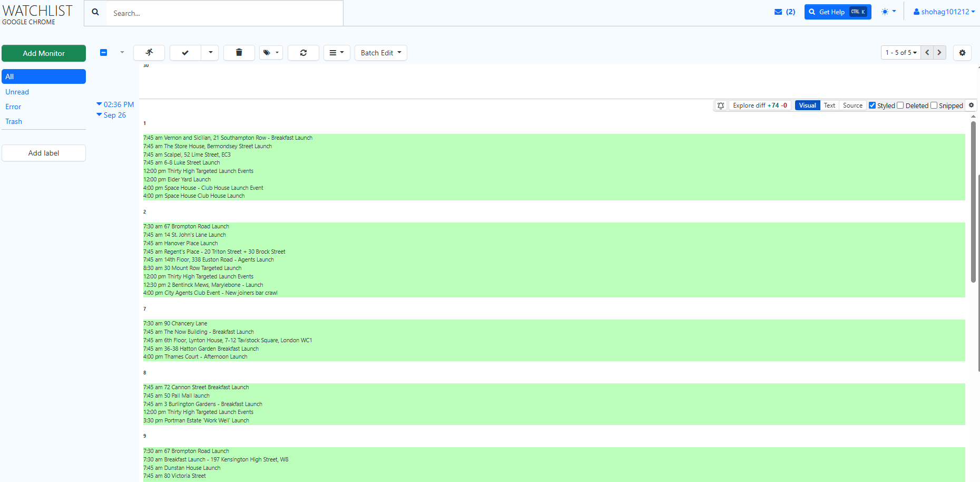
Task: Click the refresh list icon
Action: click(303, 53)
